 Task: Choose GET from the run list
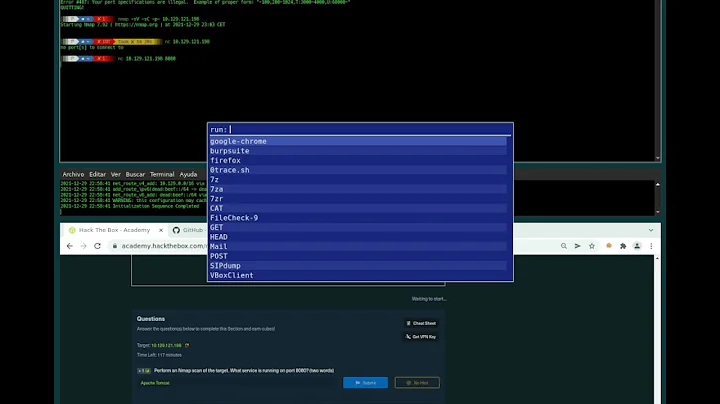358,228
